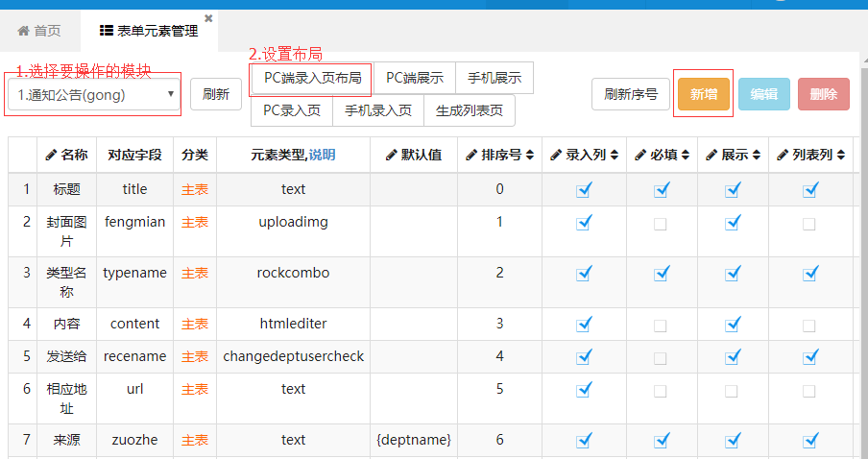Click the sort arrows in the 展示 column header

click(756, 155)
